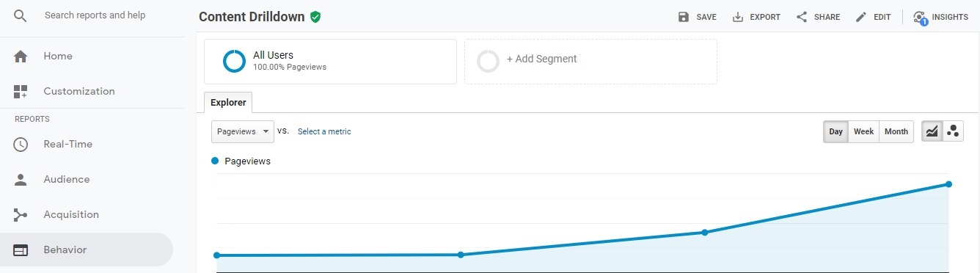The image size is (980, 273).
Task: Open the Insights panel
Action: click(941, 17)
